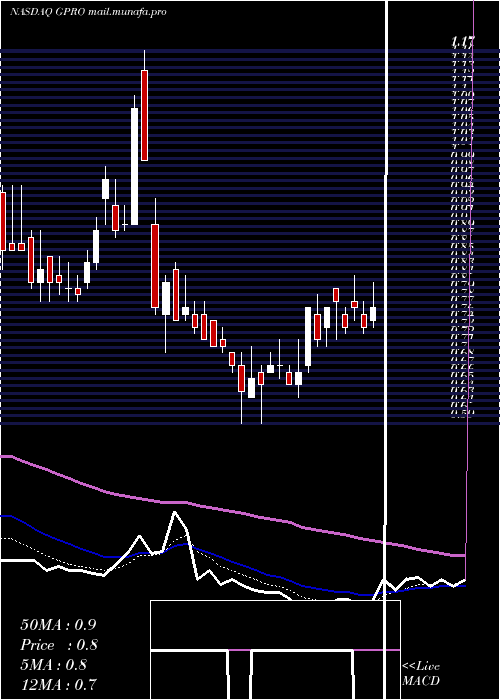500x700 pixels.
Task: Click the '12MA : 0.7' value
Action: click(58, 684)
